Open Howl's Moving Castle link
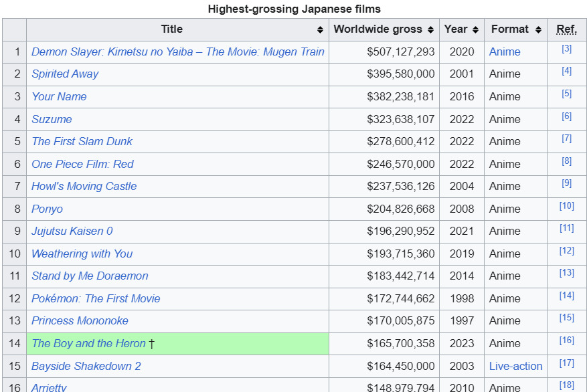Image resolution: width=587 pixels, height=392 pixels. point(84,186)
